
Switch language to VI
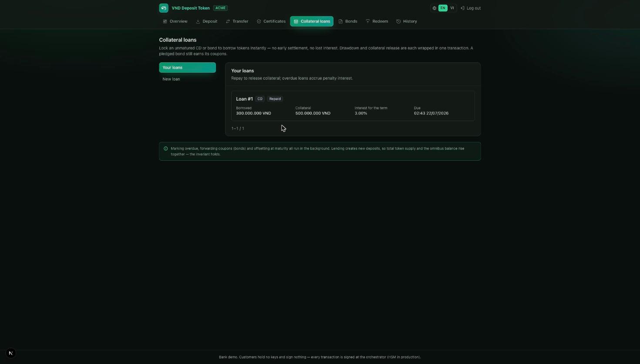[452, 8]
